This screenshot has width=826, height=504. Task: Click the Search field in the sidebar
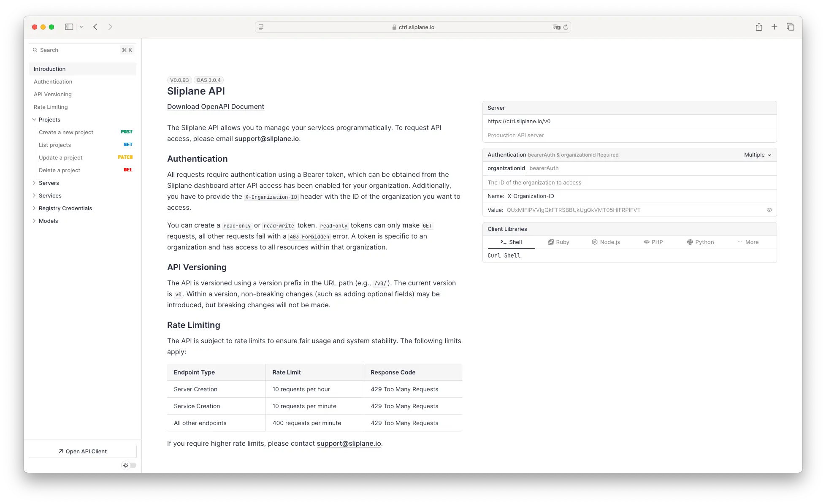(x=63, y=50)
